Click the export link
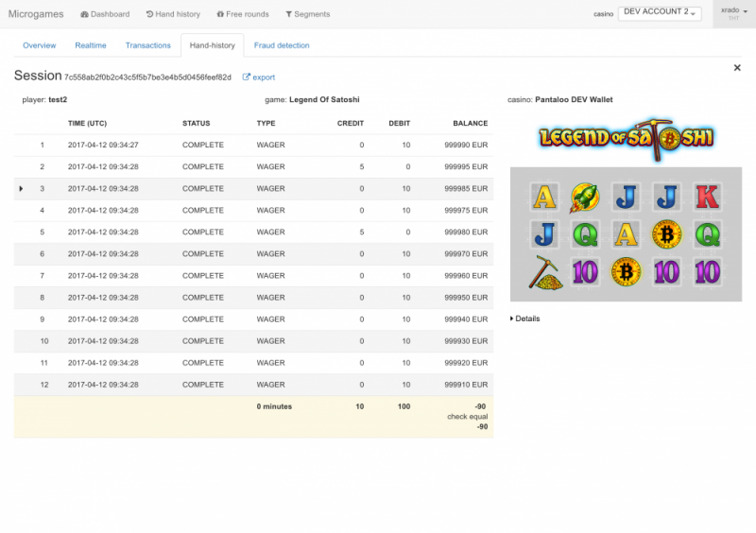This screenshot has height=533, width=756. 258,77
